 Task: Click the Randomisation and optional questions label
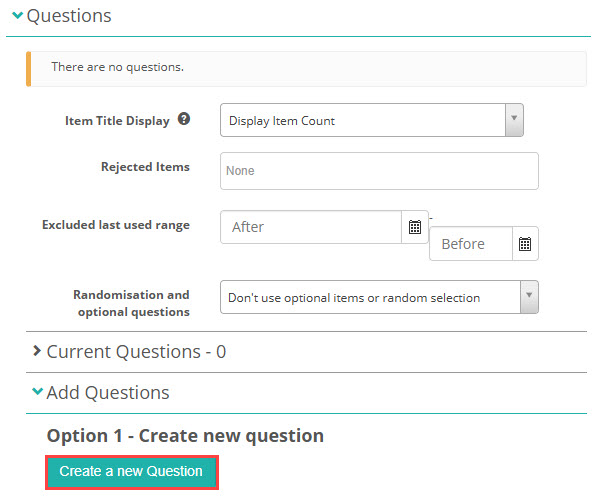coord(131,304)
